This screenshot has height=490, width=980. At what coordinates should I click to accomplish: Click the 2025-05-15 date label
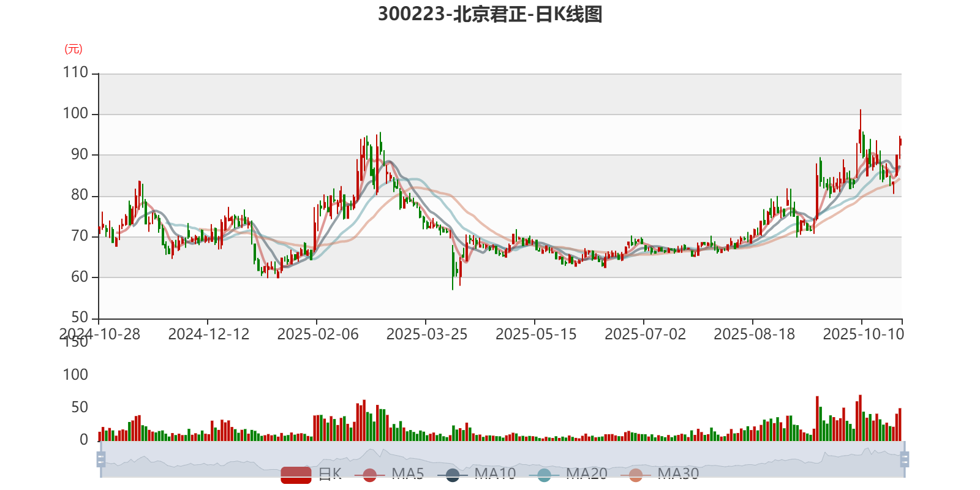pyautogui.click(x=536, y=334)
